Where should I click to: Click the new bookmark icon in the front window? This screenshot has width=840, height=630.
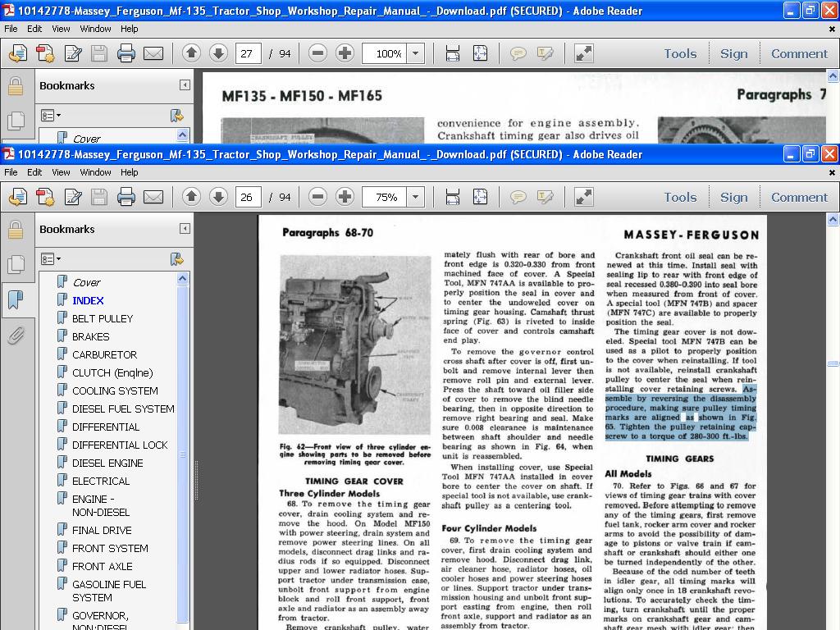pyautogui.click(x=177, y=259)
